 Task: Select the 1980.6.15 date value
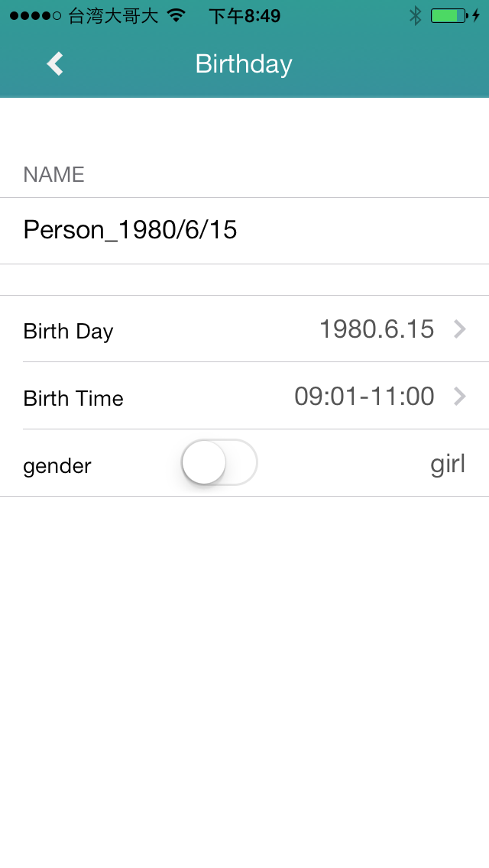(377, 329)
